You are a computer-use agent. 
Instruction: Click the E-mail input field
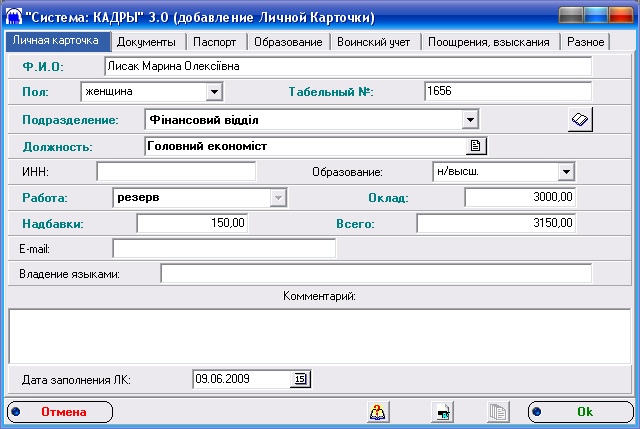click(x=224, y=249)
